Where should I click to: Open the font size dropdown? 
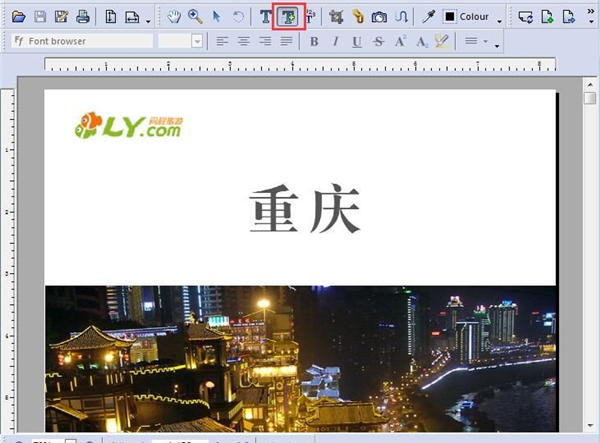pos(197,41)
